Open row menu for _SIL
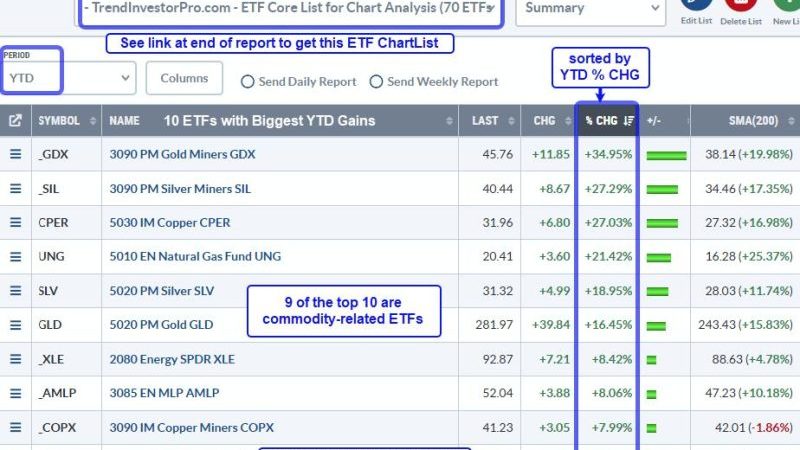The width and height of the screenshot is (800, 450). tap(15, 188)
